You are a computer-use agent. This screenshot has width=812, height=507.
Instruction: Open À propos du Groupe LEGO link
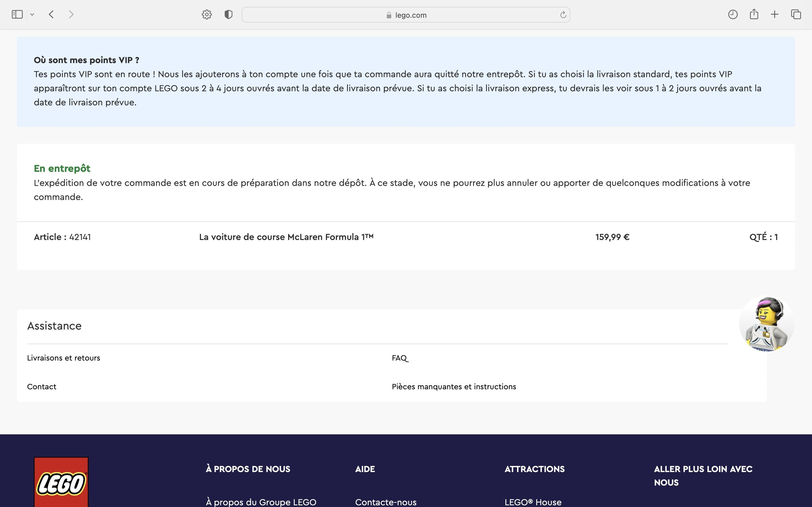pos(261,502)
